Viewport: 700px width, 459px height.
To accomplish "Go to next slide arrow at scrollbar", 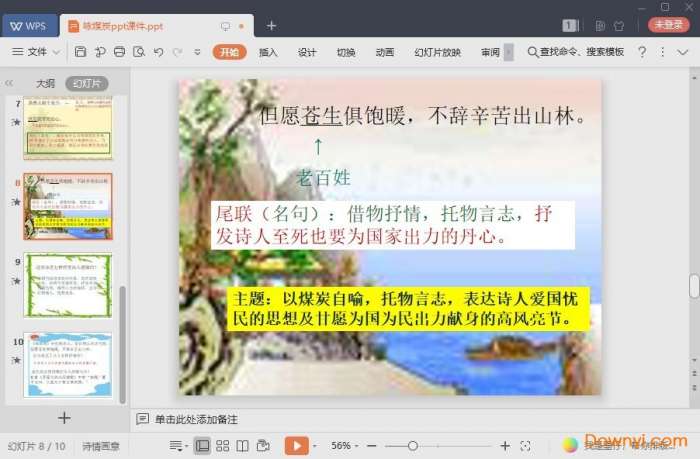I will pyautogui.click(x=694, y=387).
